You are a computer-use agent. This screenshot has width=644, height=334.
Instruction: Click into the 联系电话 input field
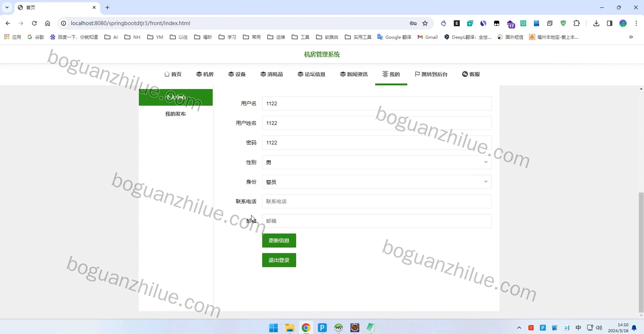tap(377, 201)
